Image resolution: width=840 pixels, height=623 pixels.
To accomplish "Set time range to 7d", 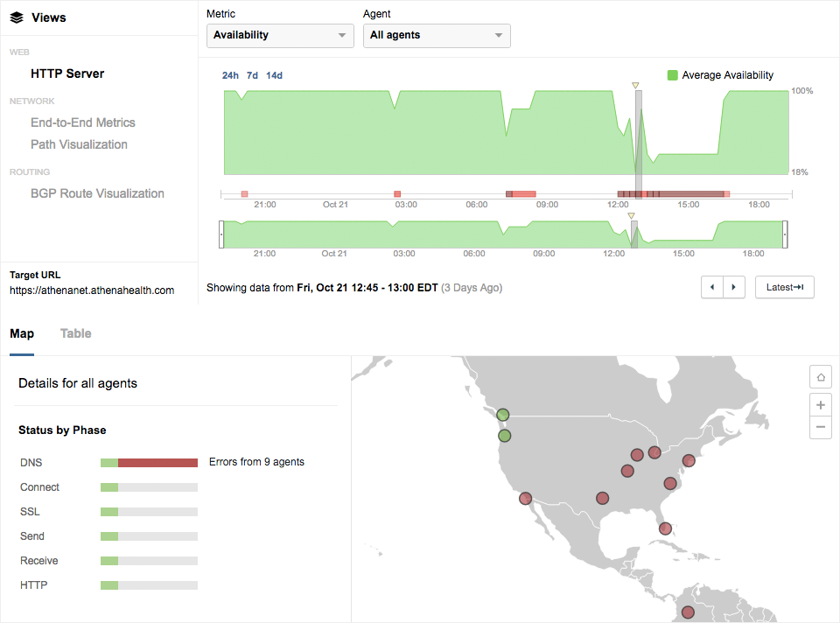I will pyautogui.click(x=252, y=75).
